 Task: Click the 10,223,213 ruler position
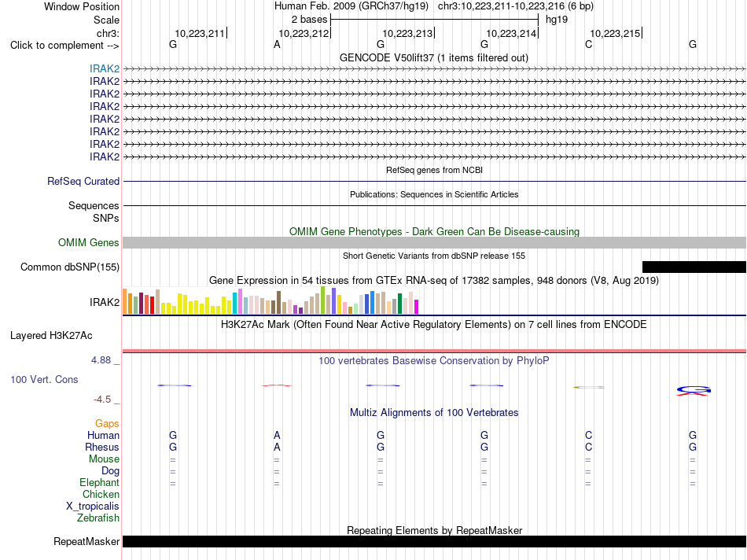click(407, 33)
